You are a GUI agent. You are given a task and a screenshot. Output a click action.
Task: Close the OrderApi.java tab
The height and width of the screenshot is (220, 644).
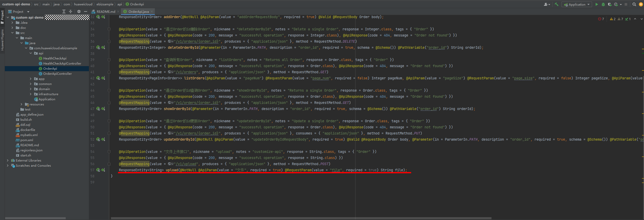(x=152, y=11)
